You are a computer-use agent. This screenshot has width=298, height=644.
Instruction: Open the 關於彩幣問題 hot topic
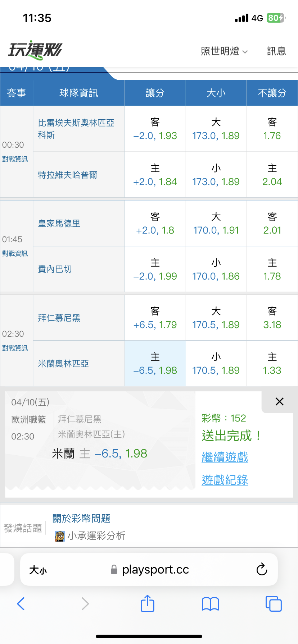[x=81, y=519]
